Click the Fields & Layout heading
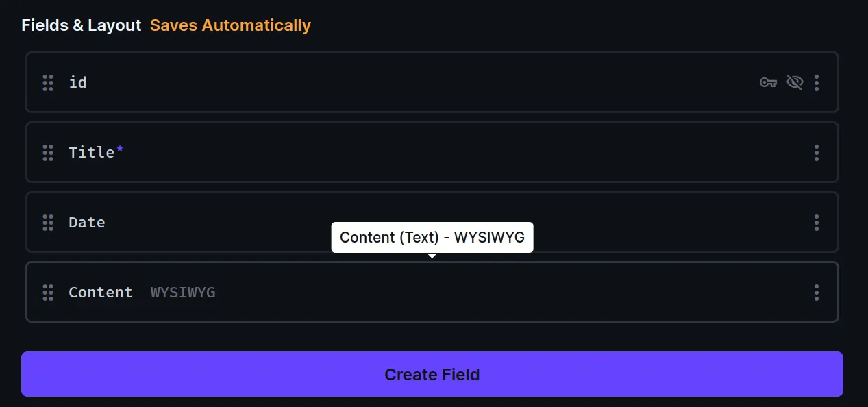The width and height of the screenshot is (868, 407). 81,25
